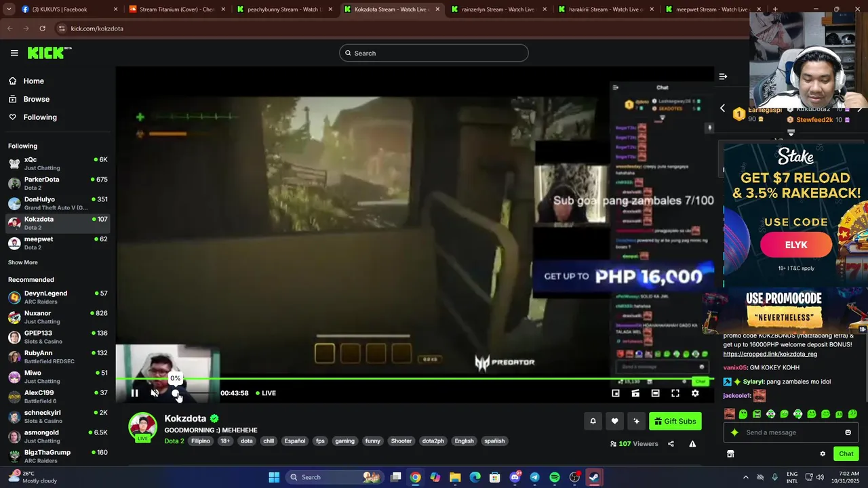Image resolution: width=868 pixels, height=488 pixels.
Task: Send message with Chat button
Action: [846, 454]
